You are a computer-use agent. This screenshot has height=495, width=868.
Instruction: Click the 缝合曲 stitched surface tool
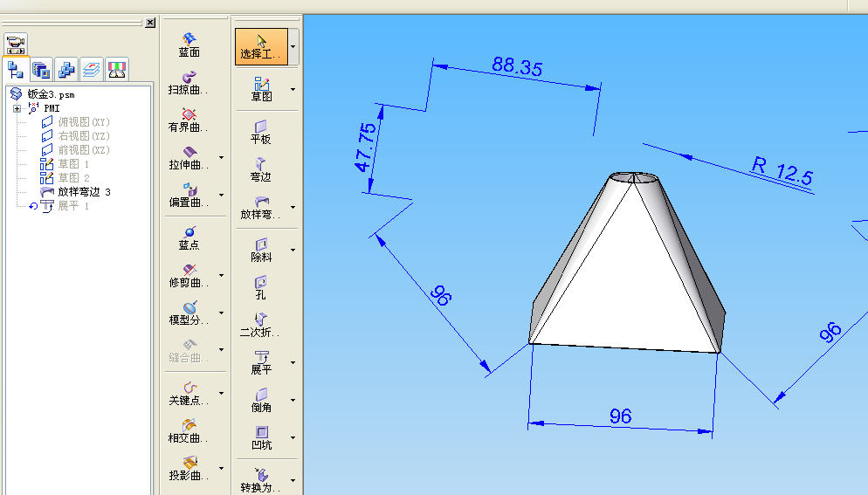click(x=189, y=351)
